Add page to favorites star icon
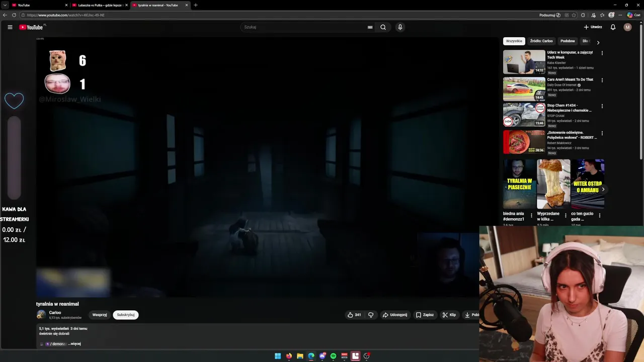The height and width of the screenshot is (362, 644). [x=574, y=15]
